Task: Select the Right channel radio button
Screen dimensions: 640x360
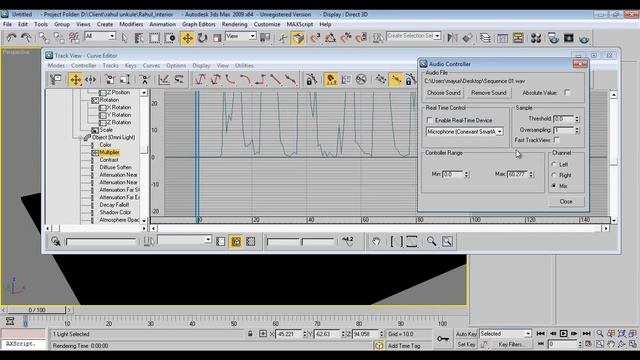Action: click(x=554, y=175)
